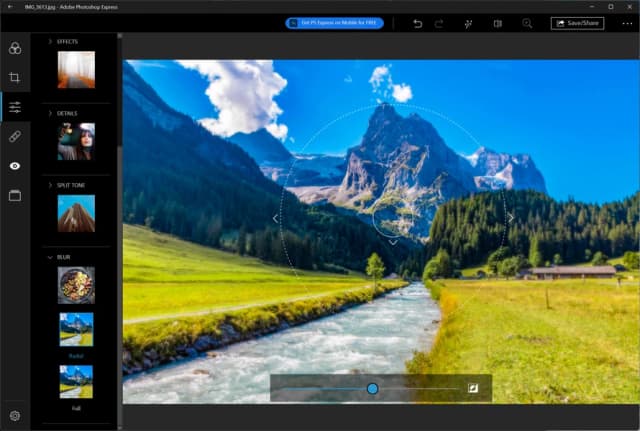Click the Save/Share button

[x=577, y=23]
